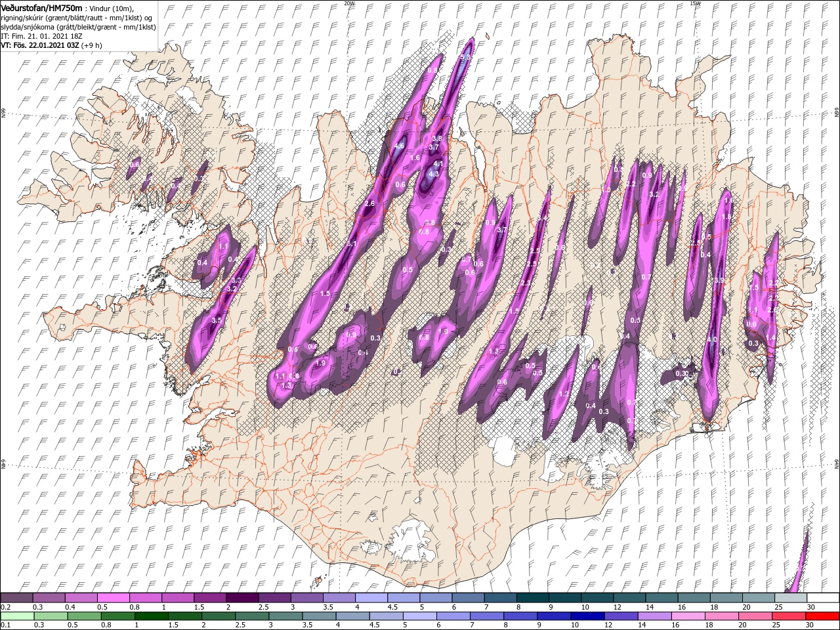
Task: Click the dark teal upper-row swatch above label 8
Action: [532, 598]
